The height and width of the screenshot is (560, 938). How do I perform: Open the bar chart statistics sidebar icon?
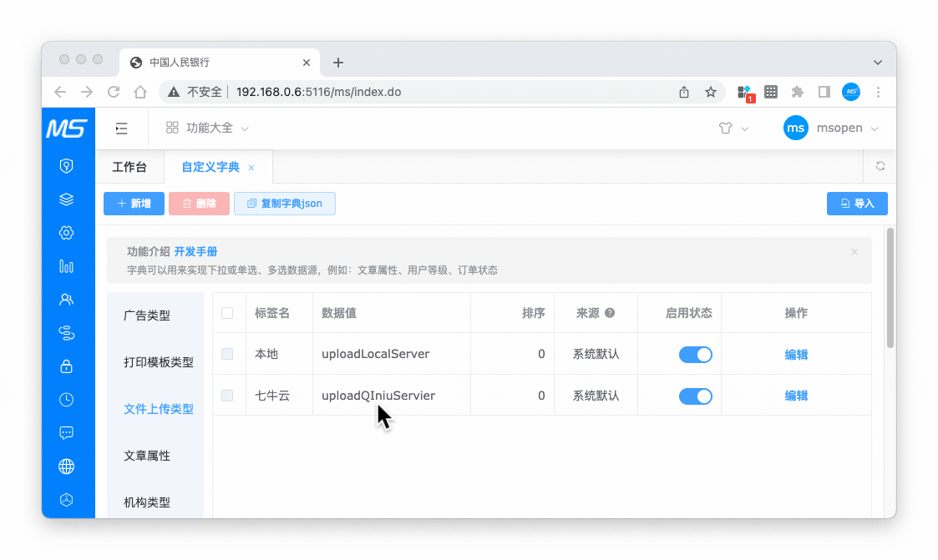67,266
